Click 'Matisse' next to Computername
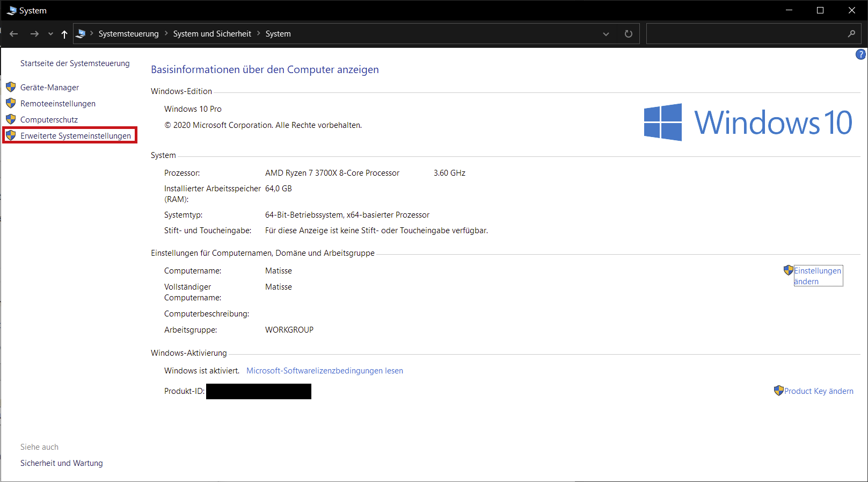The height and width of the screenshot is (482, 868). click(x=279, y=271)
